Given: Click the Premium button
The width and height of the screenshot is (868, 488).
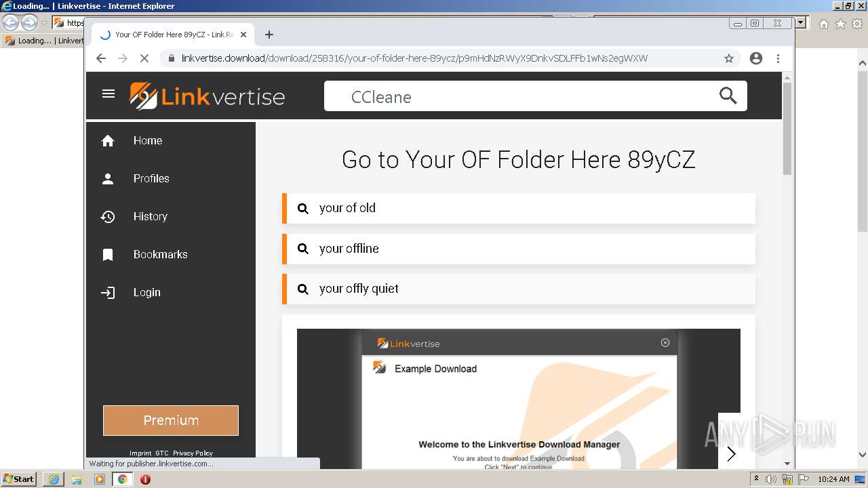Looking at the screenshot, I should coord(171,420).
